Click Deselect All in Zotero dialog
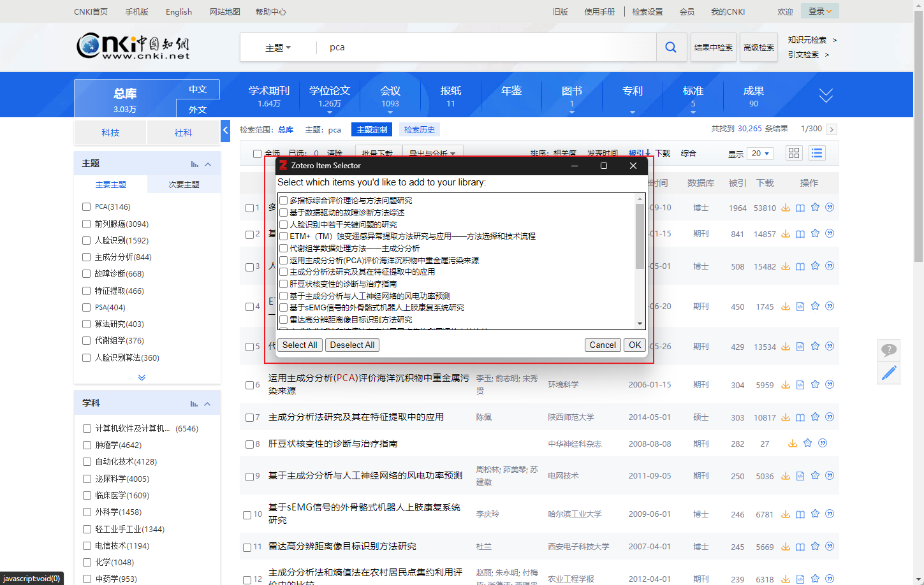This screenshot has height=585, width=924. [352, 345]
